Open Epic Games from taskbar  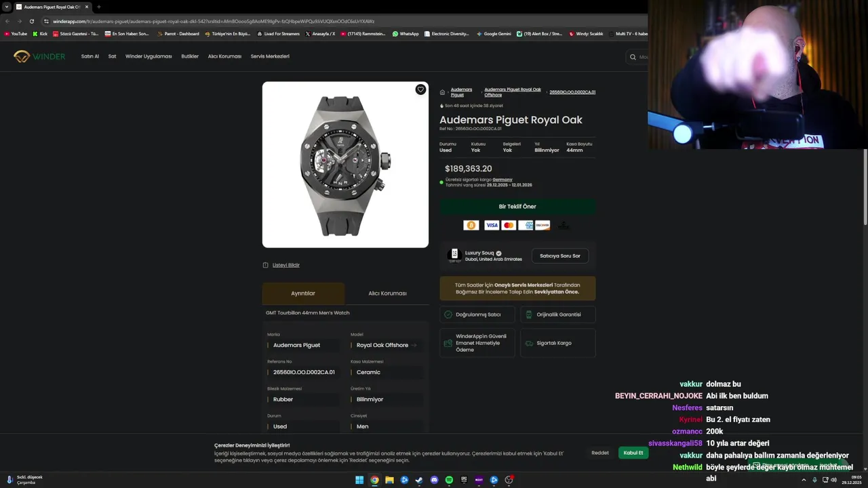click(464, 480)
